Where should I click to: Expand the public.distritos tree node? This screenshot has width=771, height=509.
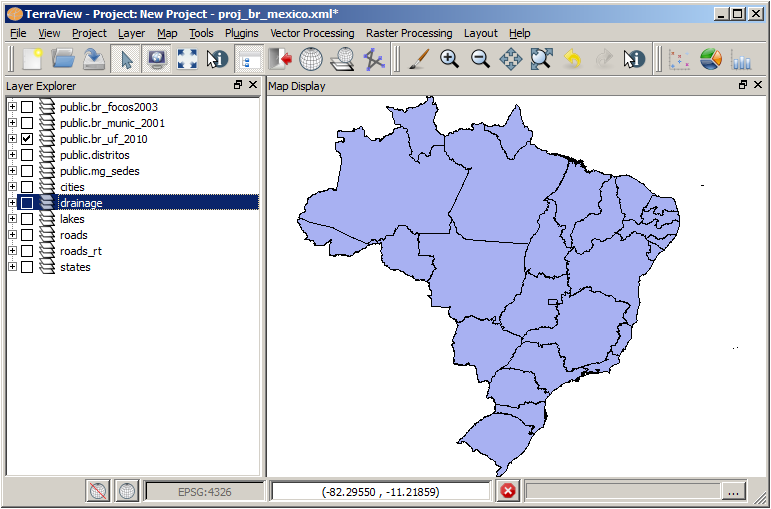click(x=12, y=155)
